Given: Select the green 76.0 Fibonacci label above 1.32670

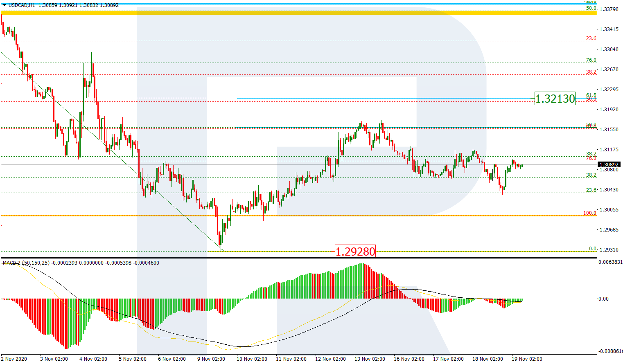Looking at the screenshot, I should tap(591, 60).
